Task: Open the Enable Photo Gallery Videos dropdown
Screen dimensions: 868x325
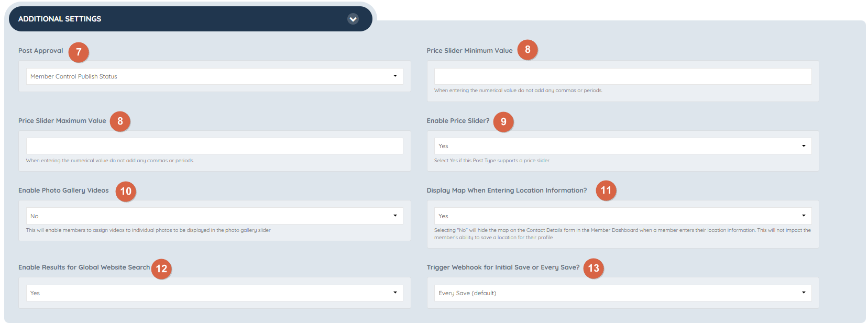Action: click(x=215, y=216)
